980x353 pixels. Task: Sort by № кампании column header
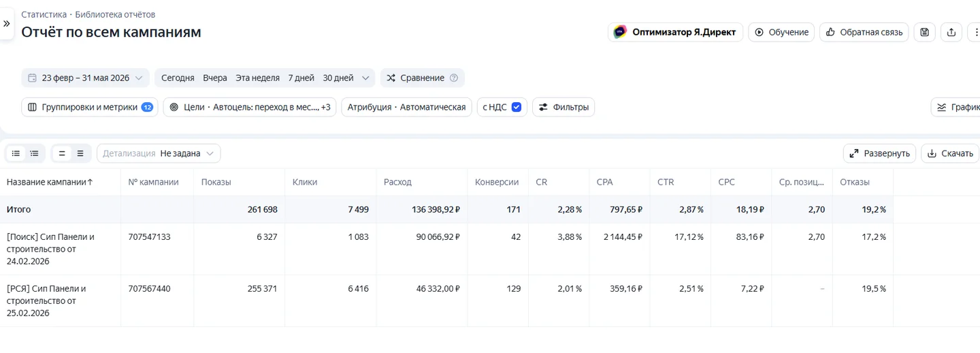153,182
